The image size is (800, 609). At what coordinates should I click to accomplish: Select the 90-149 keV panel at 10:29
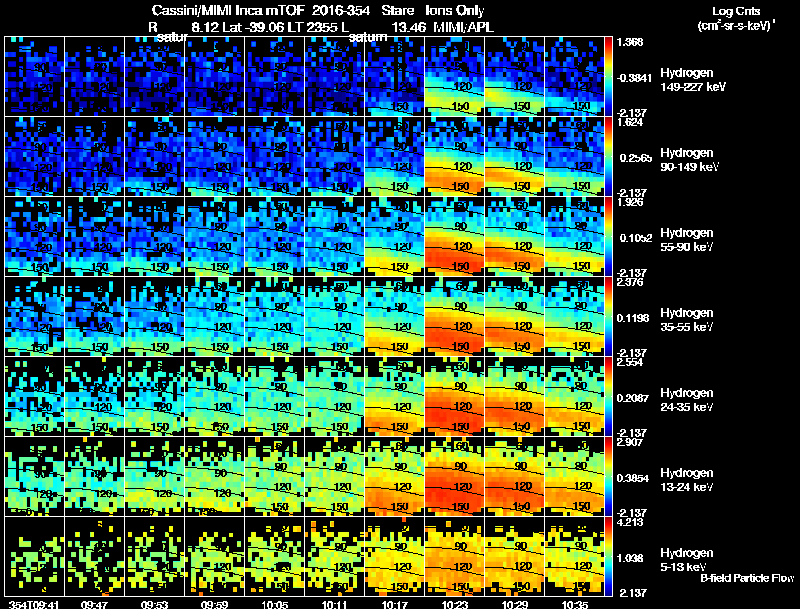pyautogui.click(x=514, y=157)
